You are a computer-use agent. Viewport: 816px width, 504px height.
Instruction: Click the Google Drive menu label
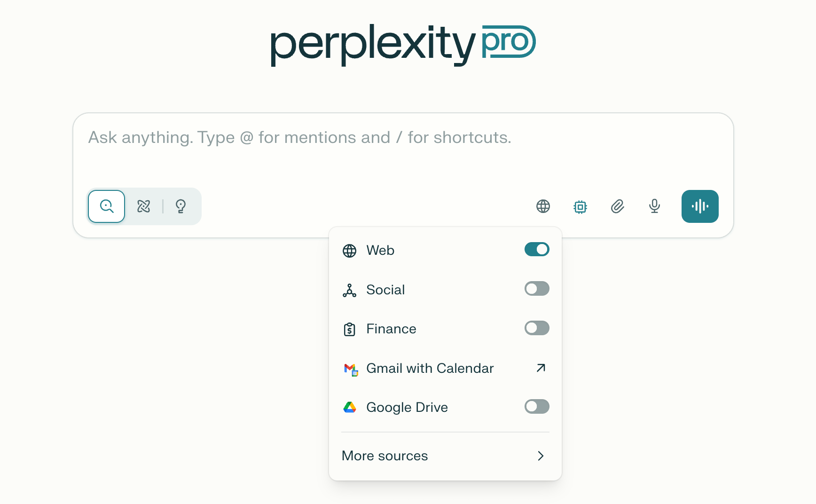407,407
